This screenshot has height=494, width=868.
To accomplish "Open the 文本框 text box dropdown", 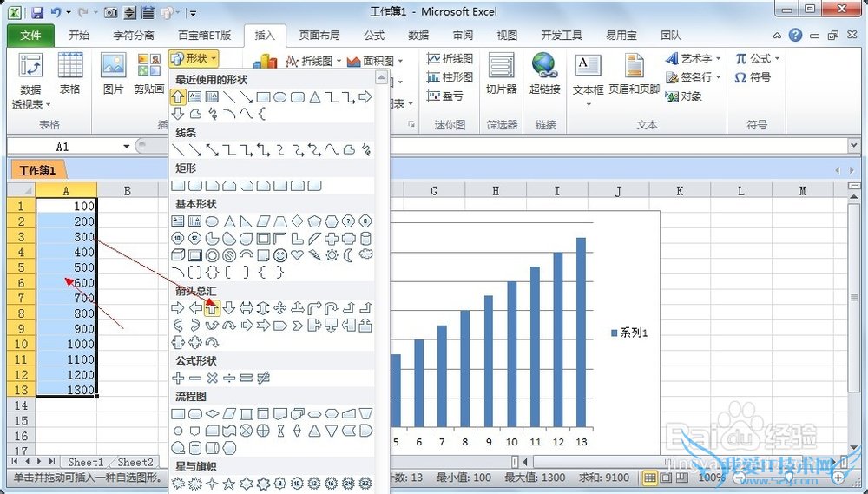I will 588,104.
